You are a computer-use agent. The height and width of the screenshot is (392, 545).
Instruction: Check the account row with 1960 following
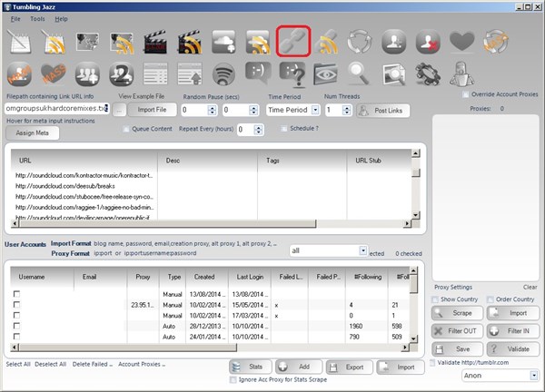pos(16,326)
